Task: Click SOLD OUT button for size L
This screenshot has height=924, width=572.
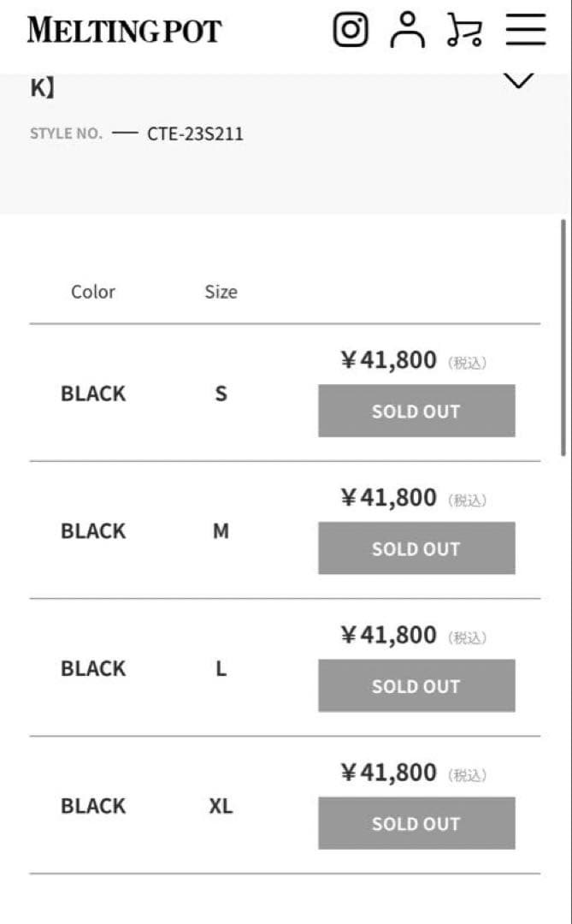Action: coord(416,685)
